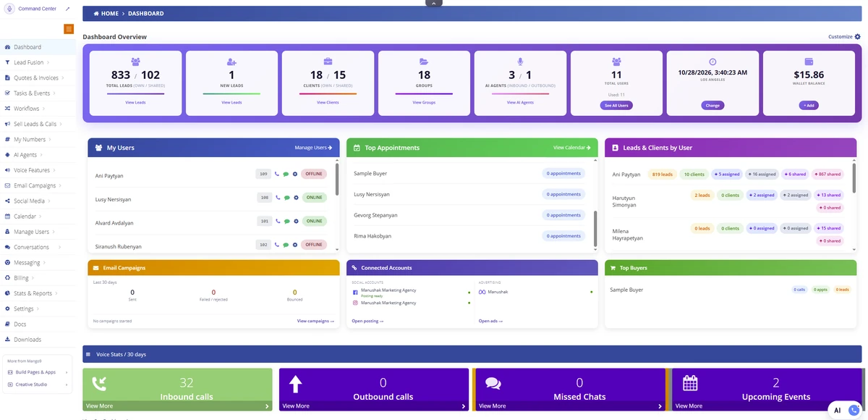Click the View AI Agents link
Viewport: 868px width, 420px height.
pos(520,103)
